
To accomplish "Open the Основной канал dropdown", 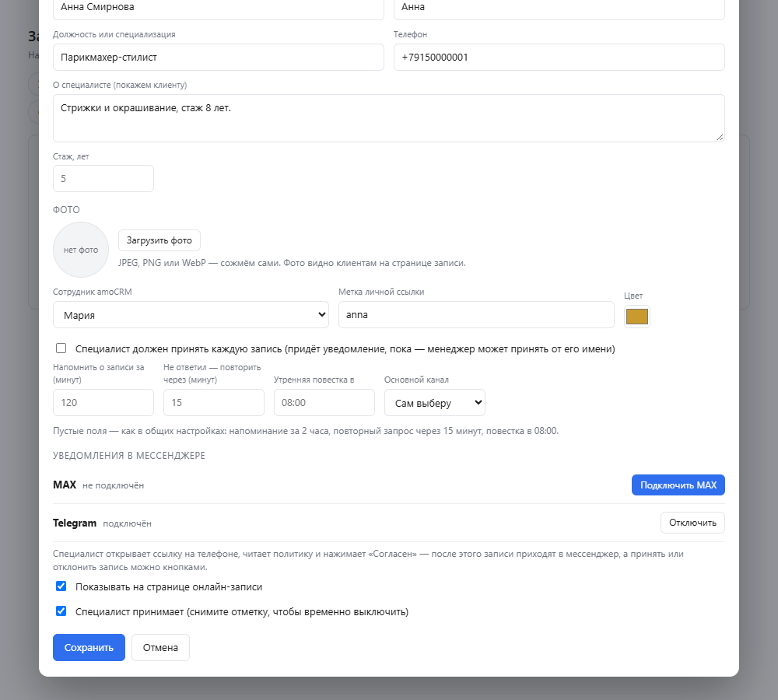I will click(x=435, y=402).
